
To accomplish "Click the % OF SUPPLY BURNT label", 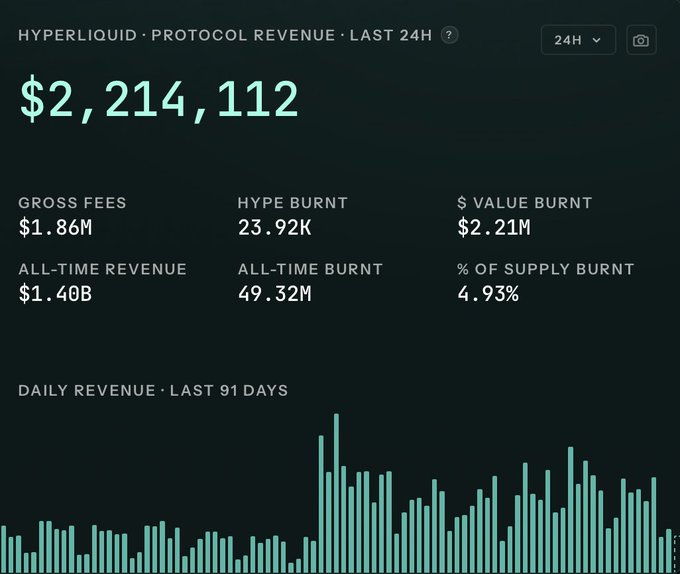I will coord(546,269).
